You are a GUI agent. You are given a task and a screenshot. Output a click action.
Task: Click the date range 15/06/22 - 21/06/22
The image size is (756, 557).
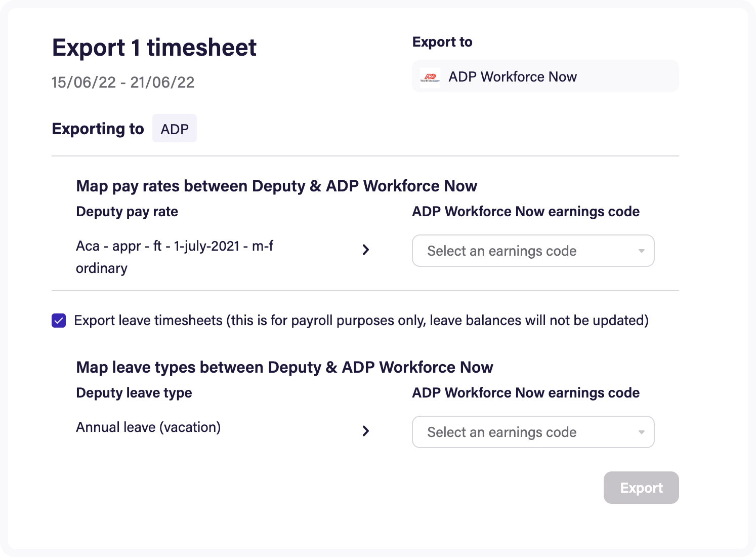(123, 82)
